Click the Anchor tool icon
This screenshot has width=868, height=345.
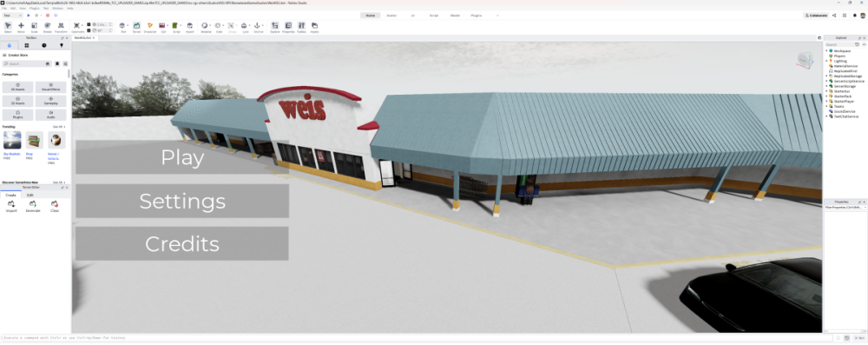(x=256, y=25)
